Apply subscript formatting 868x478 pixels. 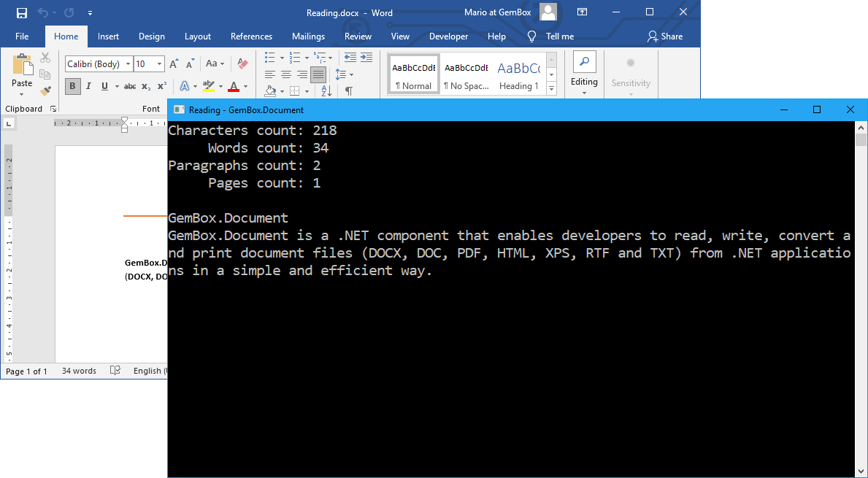(145, 86)
